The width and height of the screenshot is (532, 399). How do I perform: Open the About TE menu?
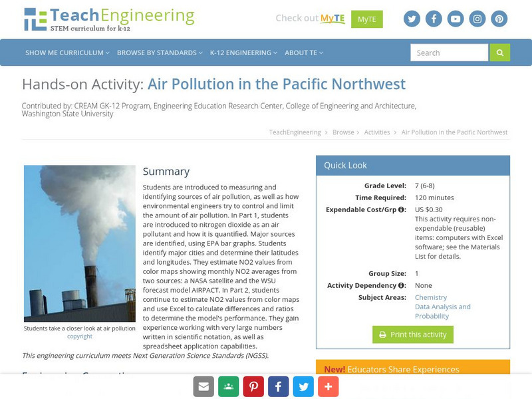pyautogui.click(x=303, y=53)
